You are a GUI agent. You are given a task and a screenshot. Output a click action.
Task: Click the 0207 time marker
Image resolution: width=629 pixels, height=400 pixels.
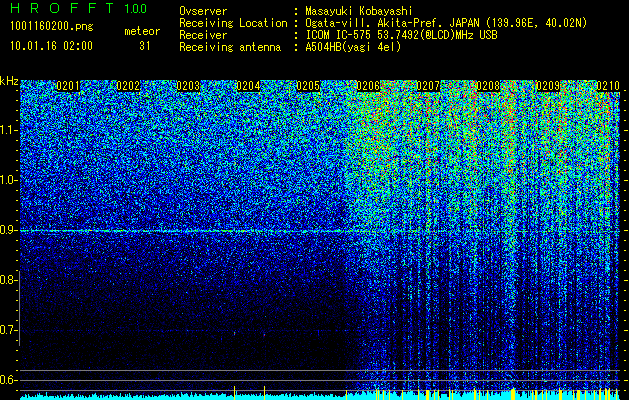[428, 86]
